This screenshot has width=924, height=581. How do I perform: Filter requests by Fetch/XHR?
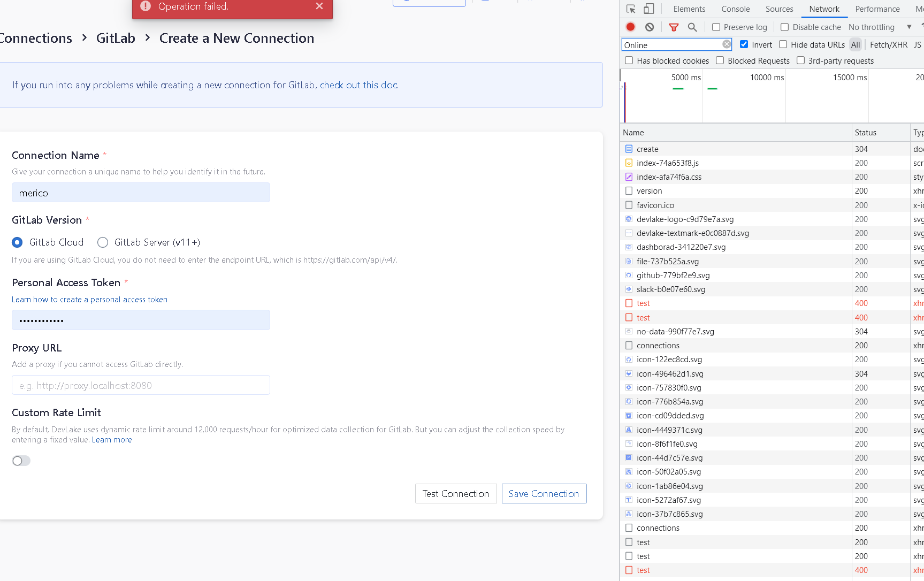coord(889,45)
